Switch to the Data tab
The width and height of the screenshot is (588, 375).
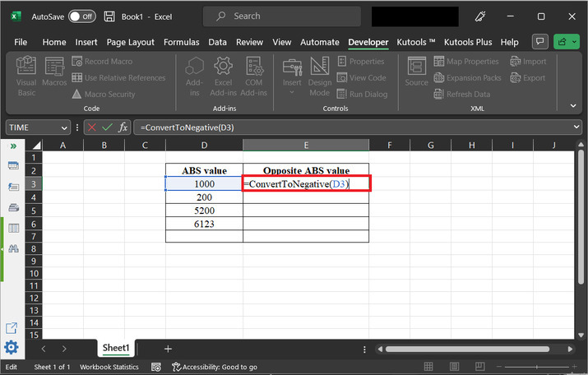pos(217,42)
